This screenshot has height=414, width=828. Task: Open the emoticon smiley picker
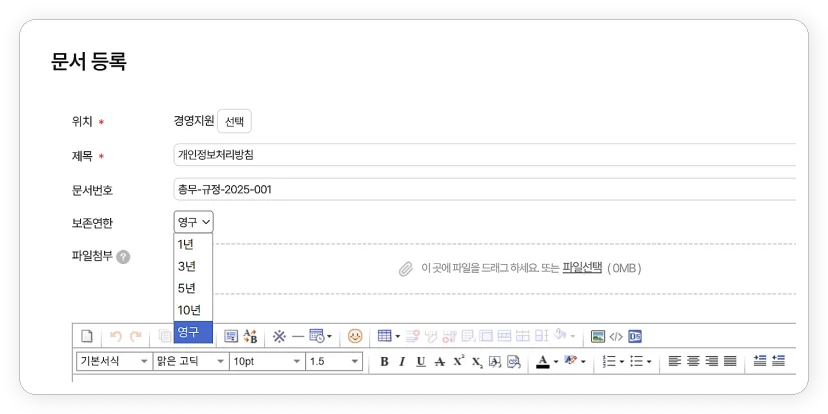[x=355, y=336]
